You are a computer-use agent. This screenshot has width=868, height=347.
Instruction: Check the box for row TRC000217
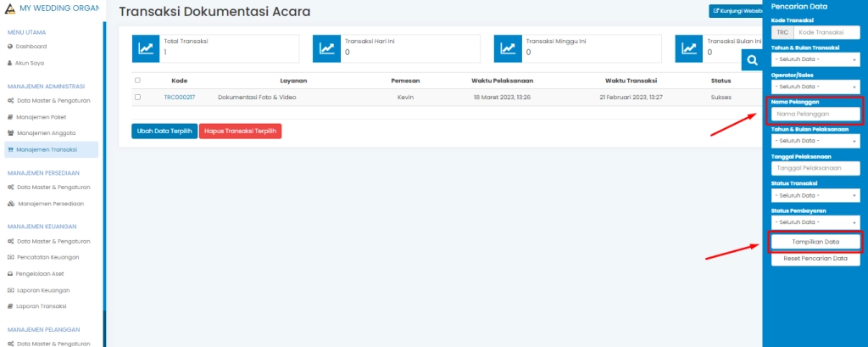[x=137, y=97]
